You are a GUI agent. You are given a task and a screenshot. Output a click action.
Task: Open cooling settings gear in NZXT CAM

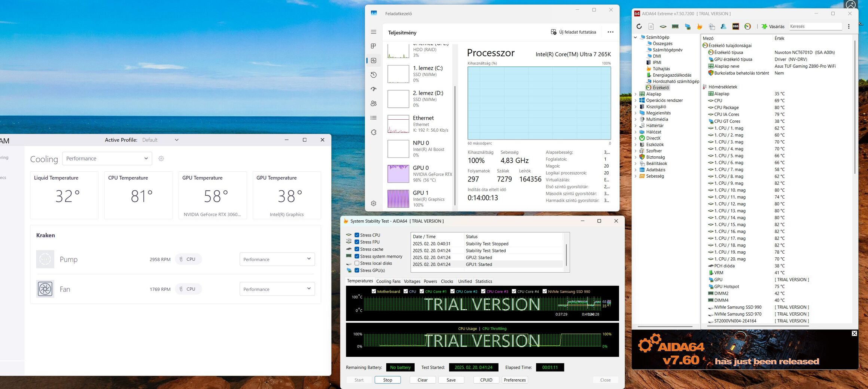[x=161, y=159]
